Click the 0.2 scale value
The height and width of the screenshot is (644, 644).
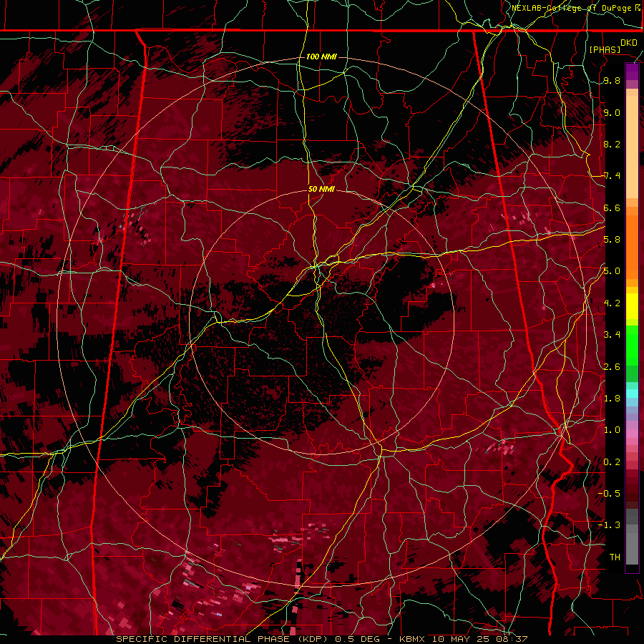point(612,462)
